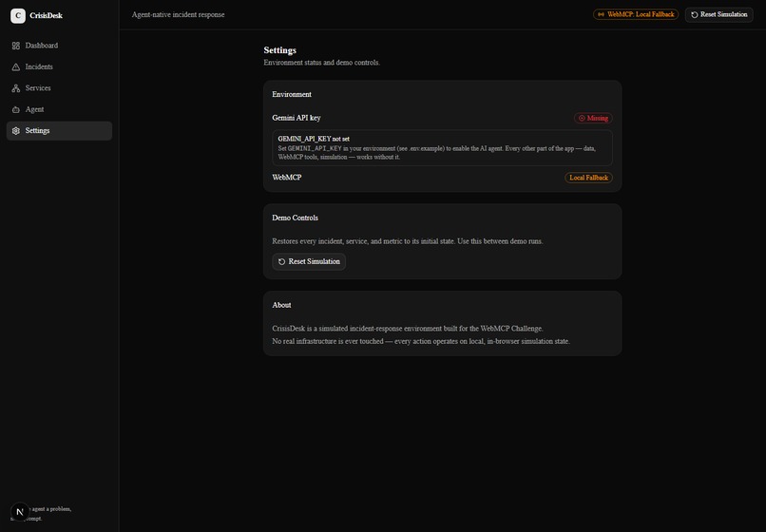
Task: Click the red Missing status circle icon
Action: tap(582, 118)
